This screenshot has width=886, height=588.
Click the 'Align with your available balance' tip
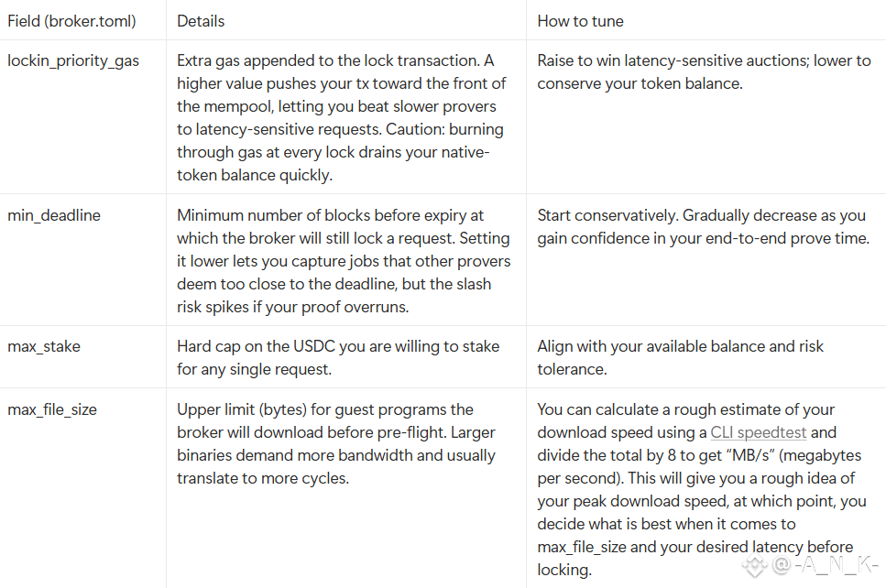point(681,357)
